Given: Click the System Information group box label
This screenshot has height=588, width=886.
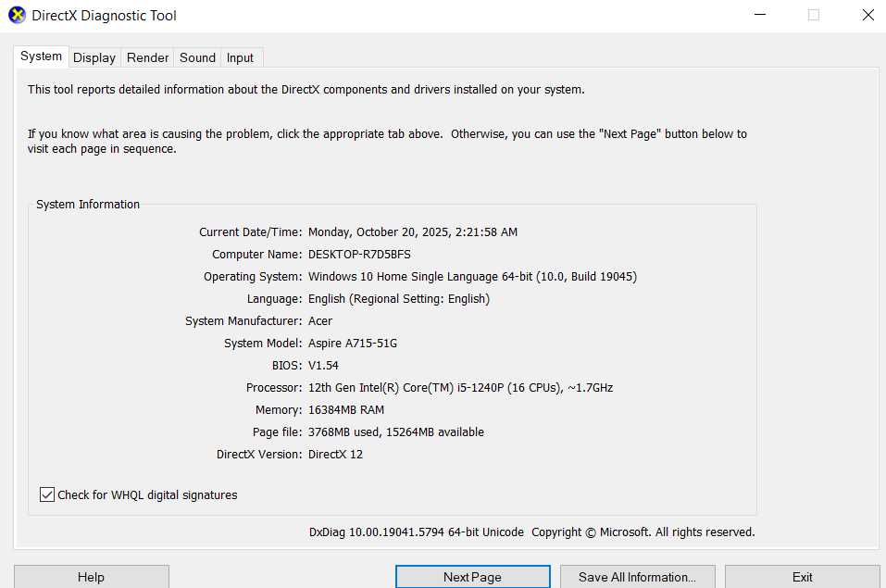Looking at the screenshot, I should 88,204.
